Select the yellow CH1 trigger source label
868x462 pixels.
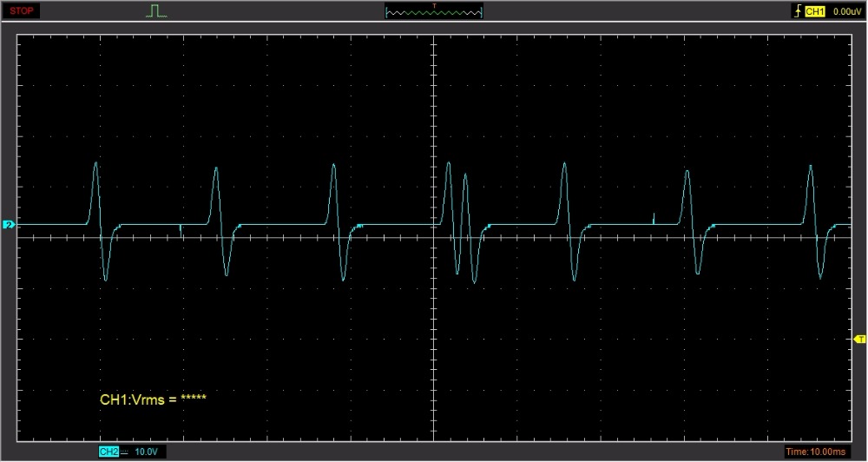(x=814, y=11)
